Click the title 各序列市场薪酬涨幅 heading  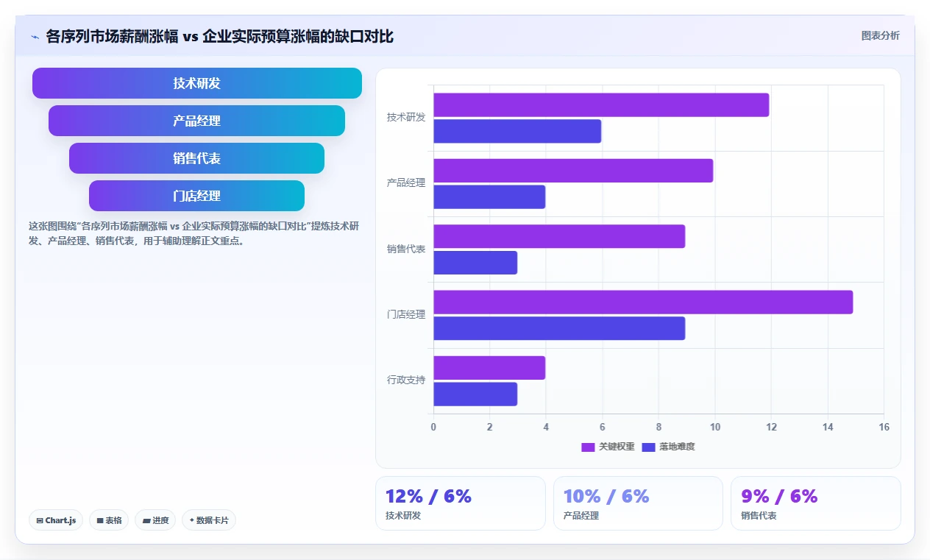coord(220,36)
